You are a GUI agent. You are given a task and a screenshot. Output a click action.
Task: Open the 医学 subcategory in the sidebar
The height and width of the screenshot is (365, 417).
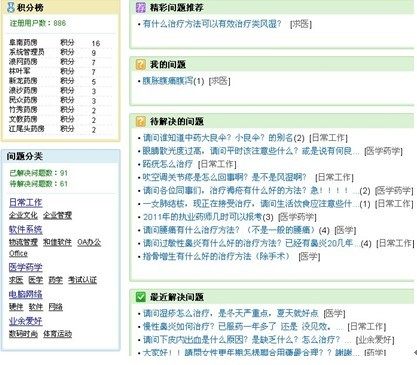(36, 280)
